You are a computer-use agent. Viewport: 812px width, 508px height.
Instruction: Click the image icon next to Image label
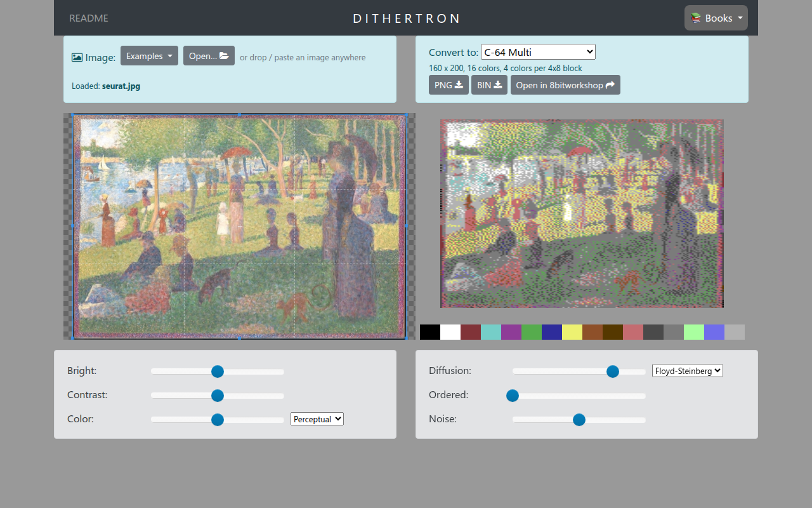click(77, 57)
